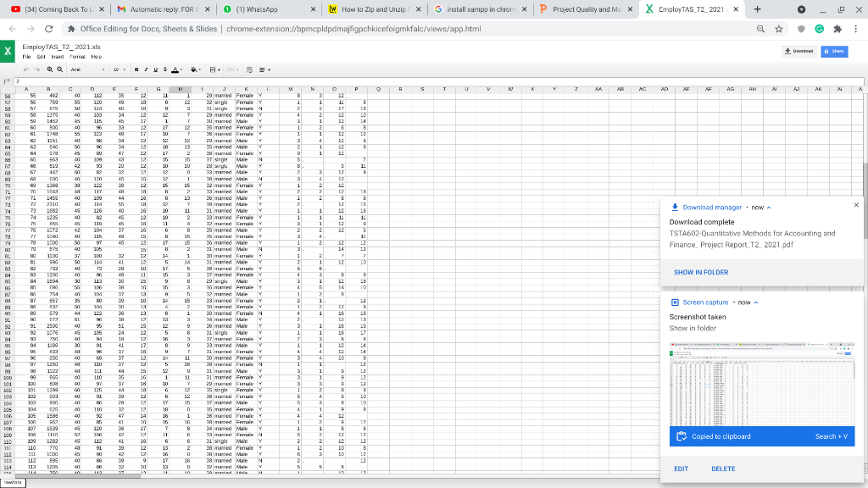Switch to the WhatsApp tab

coord(269,9)
